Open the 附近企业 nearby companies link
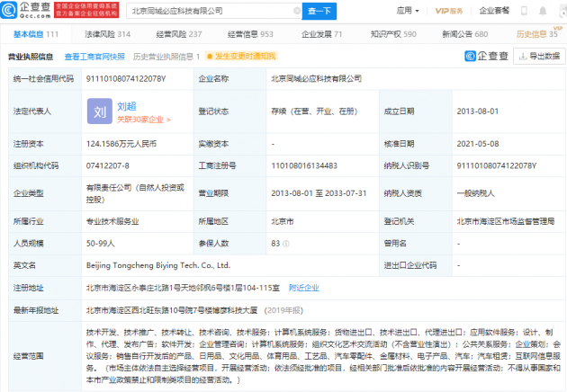Screen dimensions: 567x392 303,288
